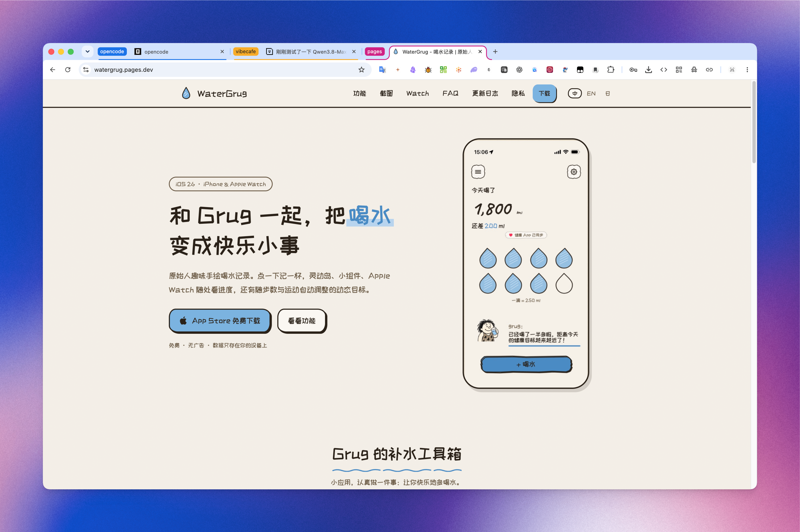Click the grug progress bar under message
Image resolution: width=800 pixels, height=532 pixels.
(x=544, y=346)
